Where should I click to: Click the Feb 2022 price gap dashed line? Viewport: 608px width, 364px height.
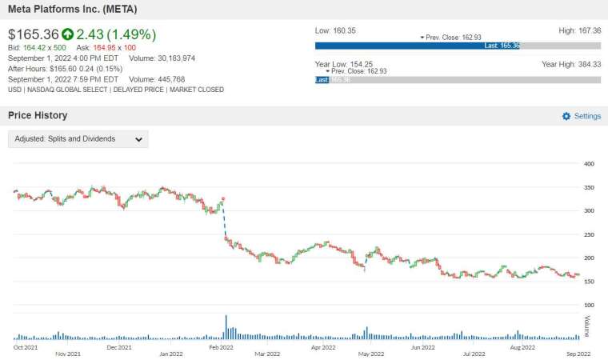point(224,219)
